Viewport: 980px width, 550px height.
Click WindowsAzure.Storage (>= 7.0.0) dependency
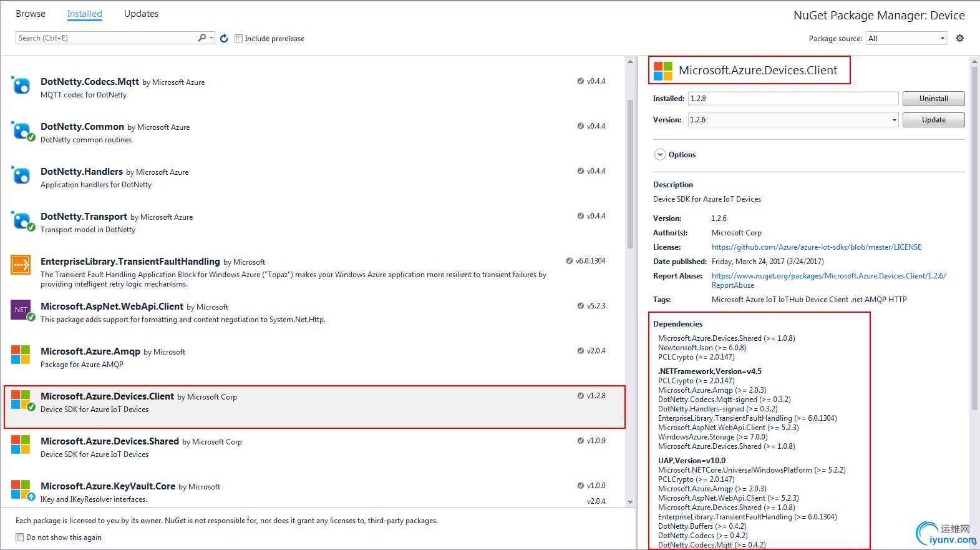(x=713, y=437)
